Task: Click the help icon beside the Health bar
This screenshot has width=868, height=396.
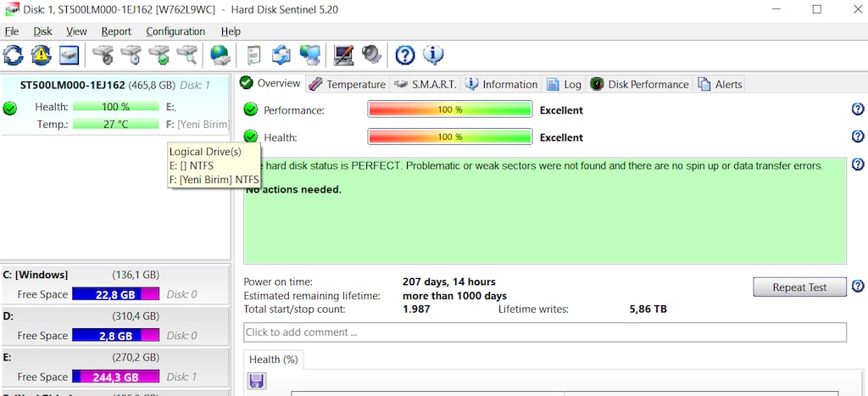Action: pos(858,137)
